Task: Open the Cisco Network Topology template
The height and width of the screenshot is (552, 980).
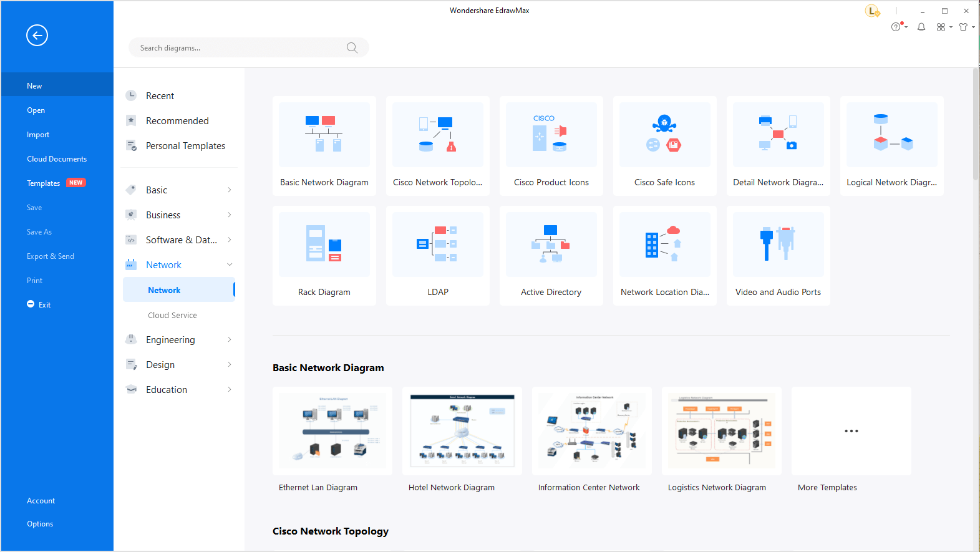Action: tap(438, 146)
